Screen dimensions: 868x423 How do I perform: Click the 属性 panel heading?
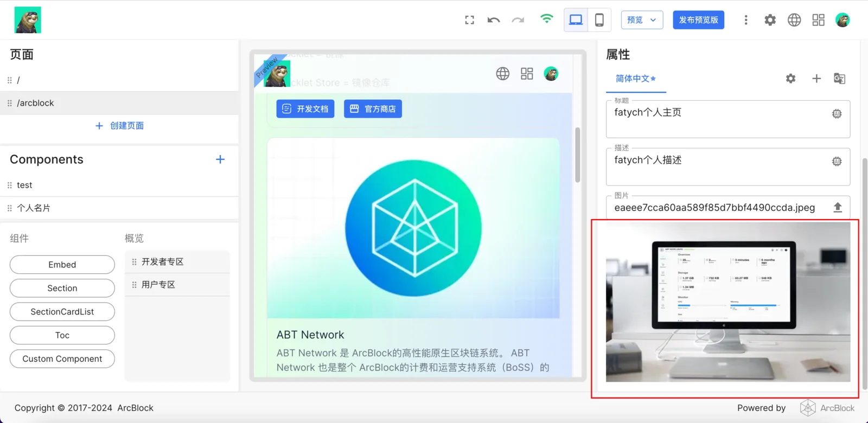pyautogui.click(x=618, y=55)
